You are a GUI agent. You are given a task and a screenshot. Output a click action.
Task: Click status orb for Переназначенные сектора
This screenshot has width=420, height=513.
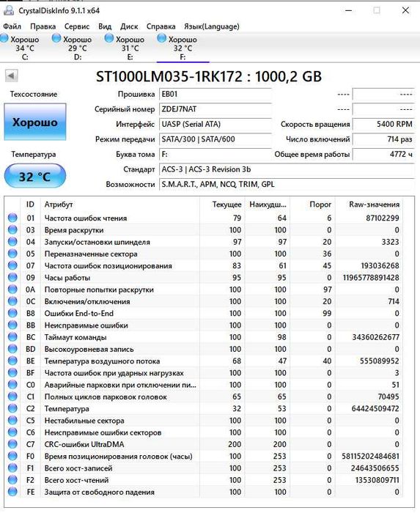click(12, 254)
